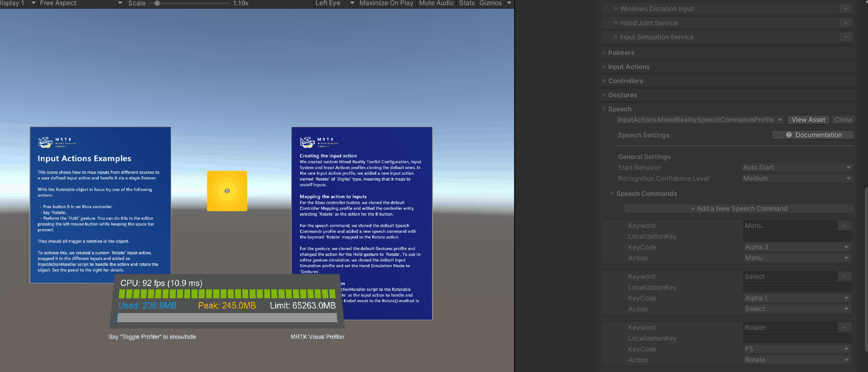The width and height of the screenshot is (868, 372).
Task: Click the Documentation help icon
Action: (788, 135)
